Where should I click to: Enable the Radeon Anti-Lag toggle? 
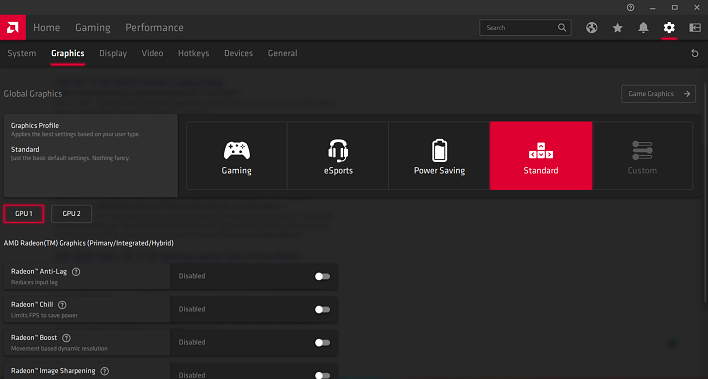pos(322,276)
